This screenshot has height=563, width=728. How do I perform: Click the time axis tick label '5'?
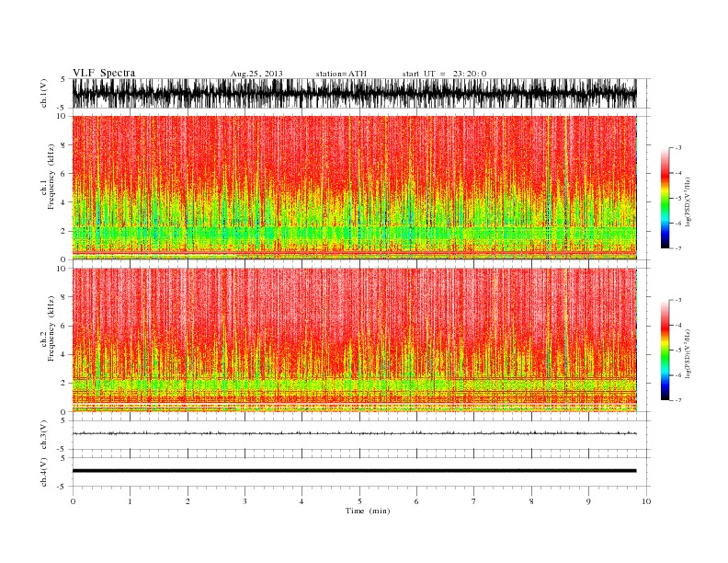tap(359, 501)
